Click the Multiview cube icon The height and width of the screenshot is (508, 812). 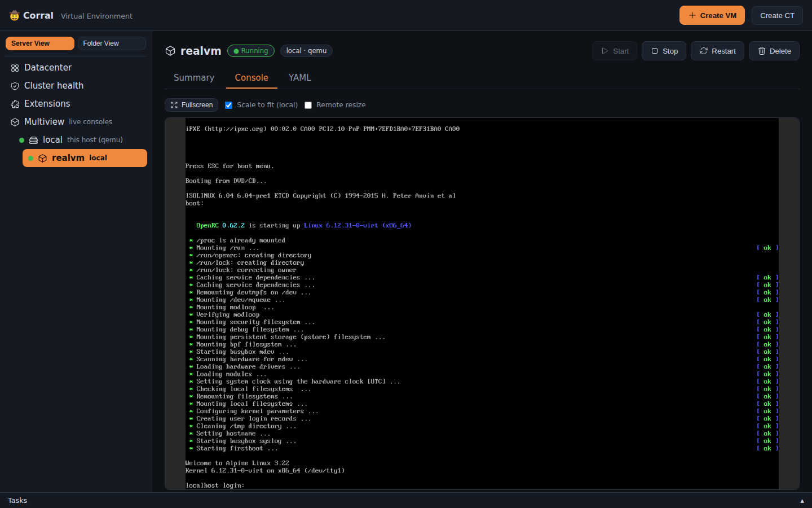pos(15,122)
